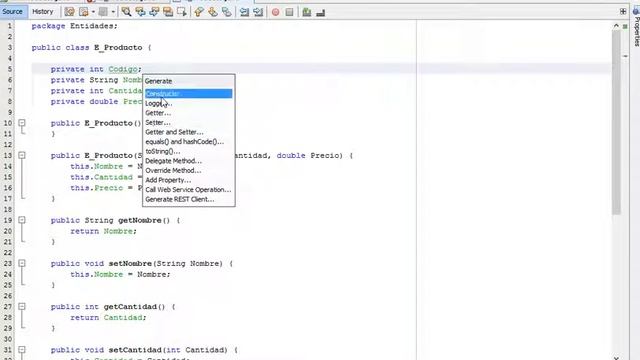The image size is (640, 360).
Task: Click 'double Precio' parameter on line 13
Action: [309, 156]
